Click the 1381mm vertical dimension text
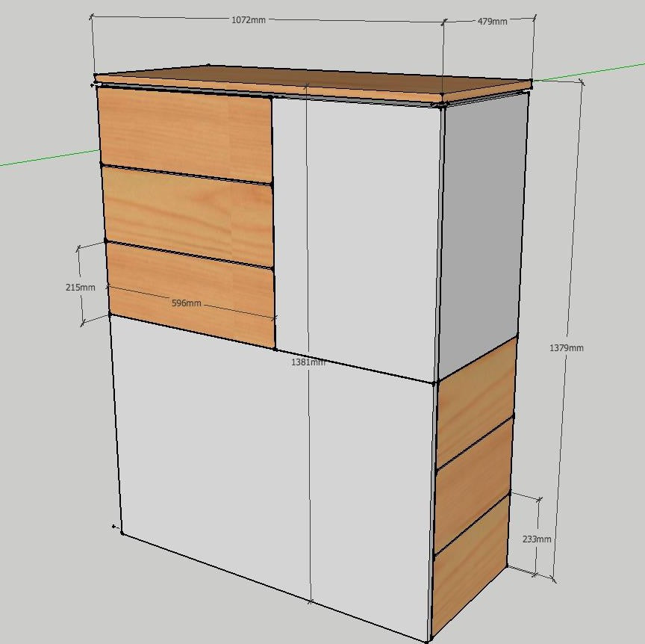Screen dimensions: 645x644 [x=308, y=362]
